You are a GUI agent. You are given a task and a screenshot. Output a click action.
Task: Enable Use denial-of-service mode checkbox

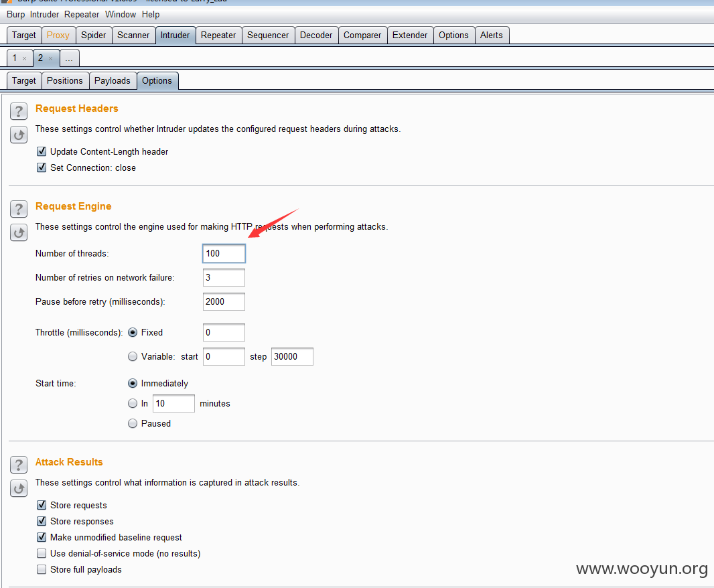tap(42, 553)
